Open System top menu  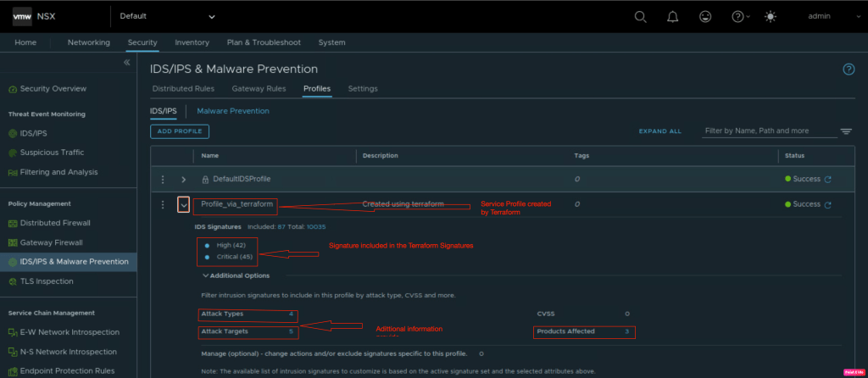pos(331,42)
